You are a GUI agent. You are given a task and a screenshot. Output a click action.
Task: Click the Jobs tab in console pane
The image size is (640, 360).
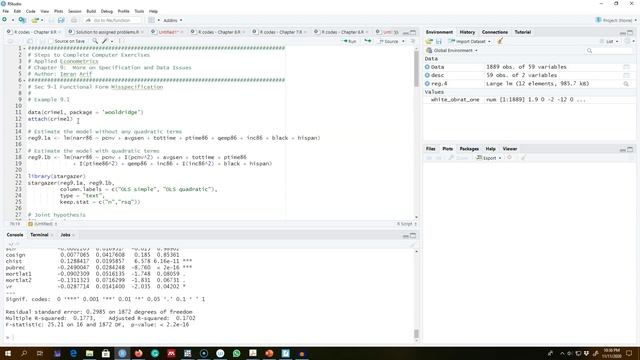click(65, 235)
